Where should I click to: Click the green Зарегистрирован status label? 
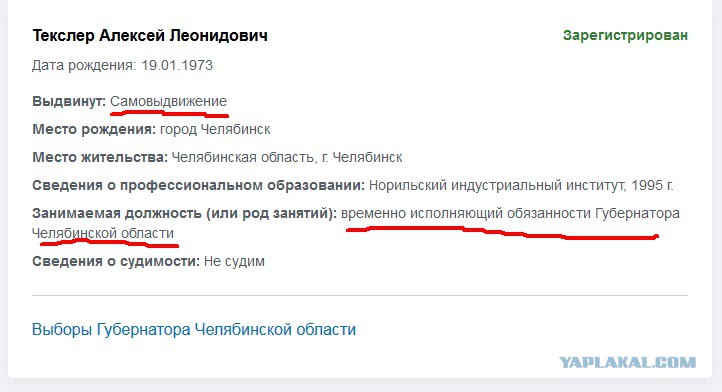click(x=625, y=35)
